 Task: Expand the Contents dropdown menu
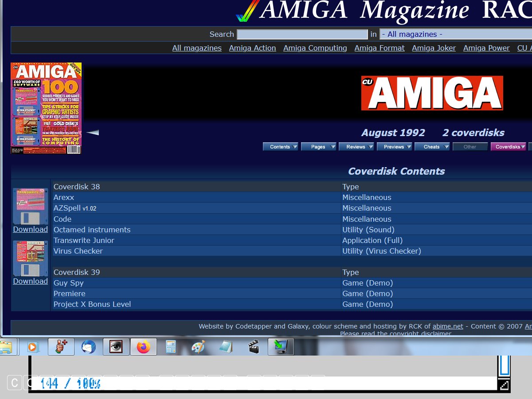pyautogui.click(x=281, y=147)
